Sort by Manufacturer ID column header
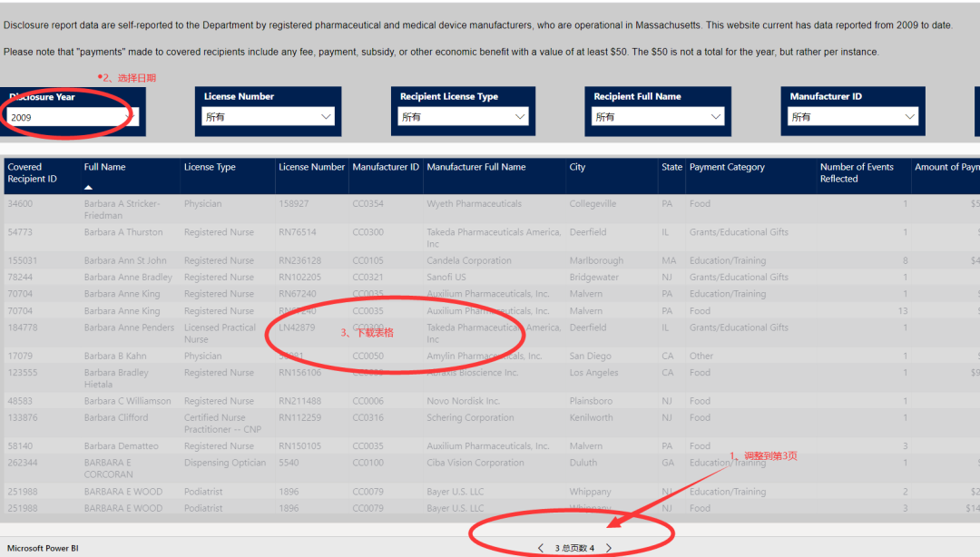The height and width of the screenshot is (557, 980). pyautogui.click(x=386, y=167)
